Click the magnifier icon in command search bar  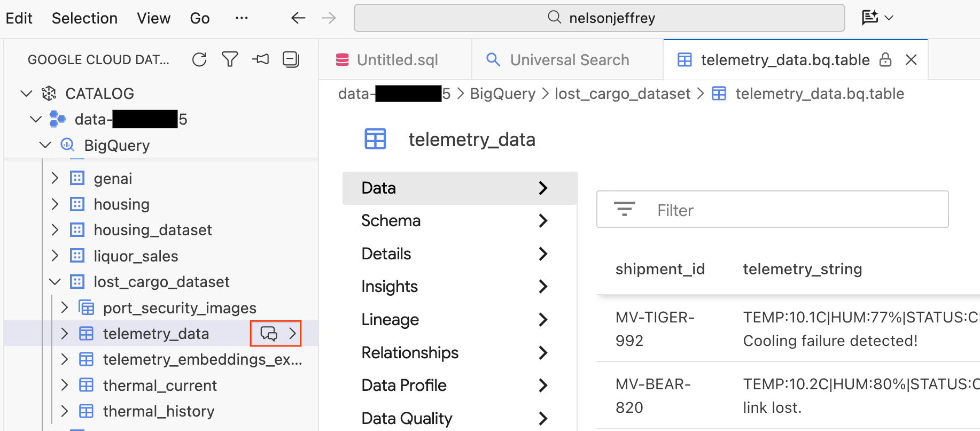554,18
